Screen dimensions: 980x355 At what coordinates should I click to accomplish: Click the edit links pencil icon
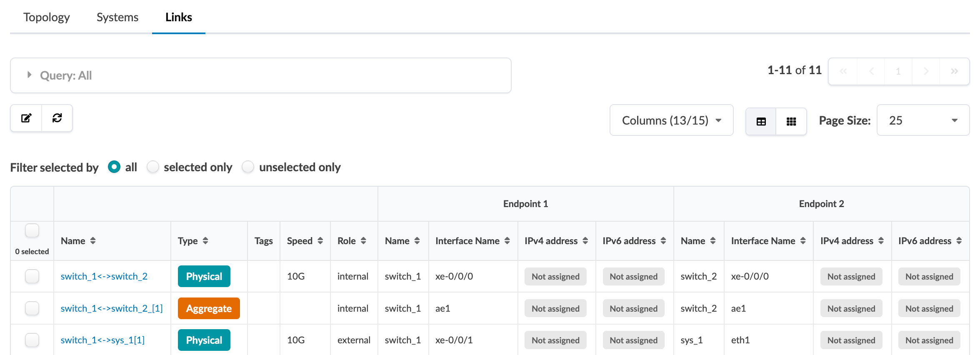26,118
